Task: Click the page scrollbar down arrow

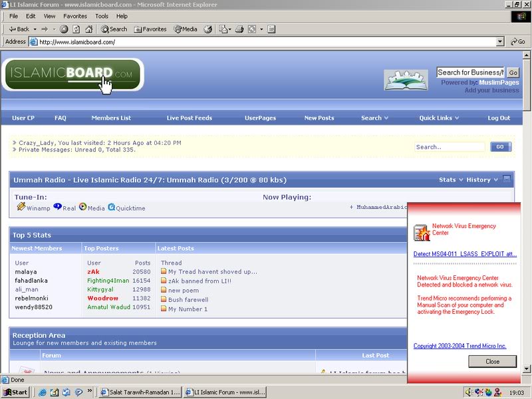Action: coord(526,368)
